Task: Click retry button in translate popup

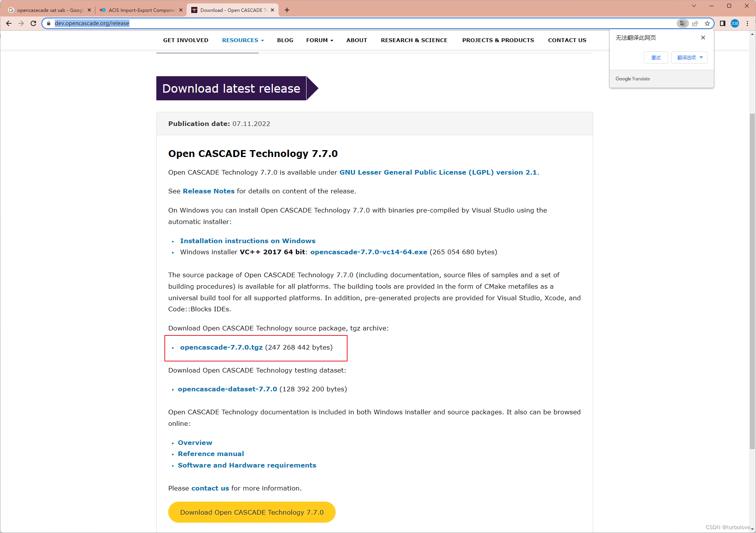Action: click(656, 57)
